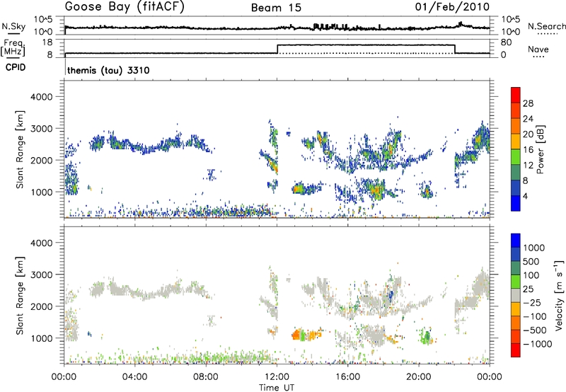
Task: Click the date '01/Feb/2010'
Action: (x=452, y=7)
